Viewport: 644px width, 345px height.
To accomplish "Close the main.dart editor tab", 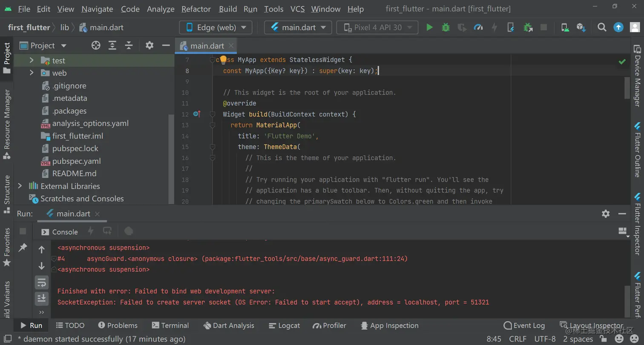I will click(231, 46).
